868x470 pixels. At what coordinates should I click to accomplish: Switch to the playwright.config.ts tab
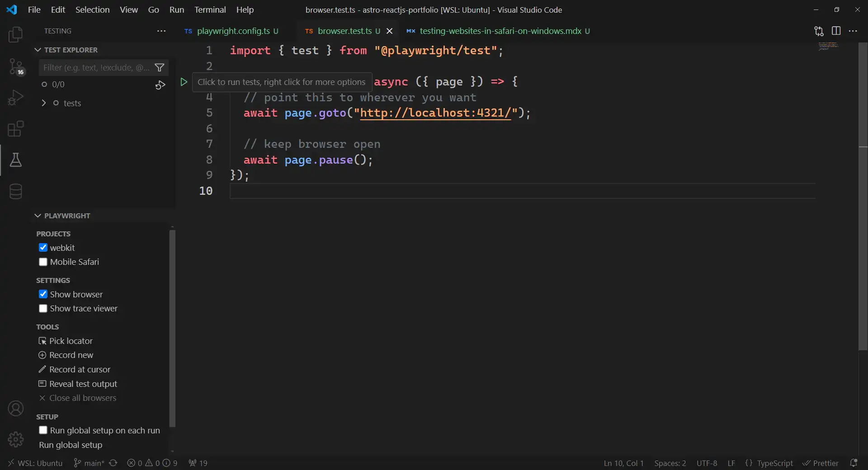(x=233, y=31)
